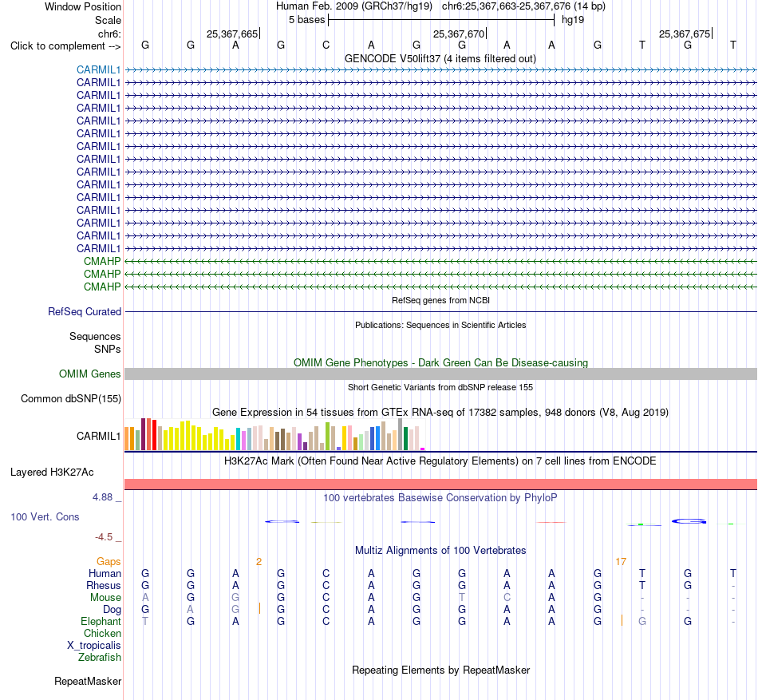Click the Sequences track label
Viewport: 758px width, 700px height.
pos(95,337)
